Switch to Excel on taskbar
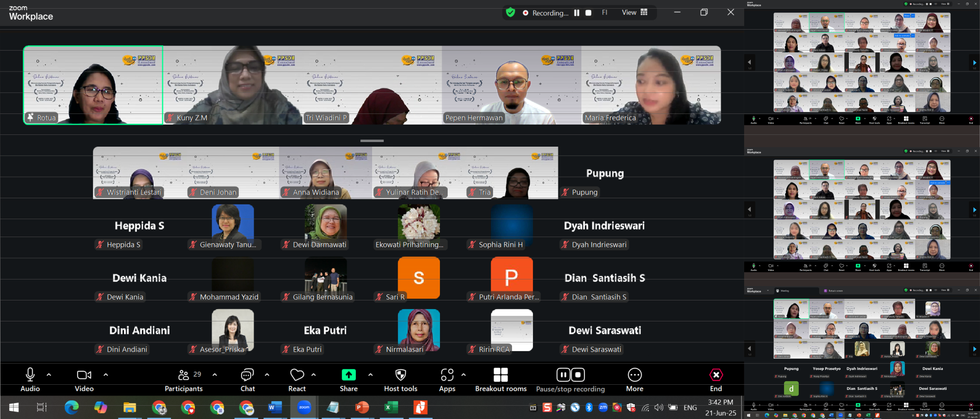The width and height of the screenshot is (980, 419). click(x=391, y=407)
